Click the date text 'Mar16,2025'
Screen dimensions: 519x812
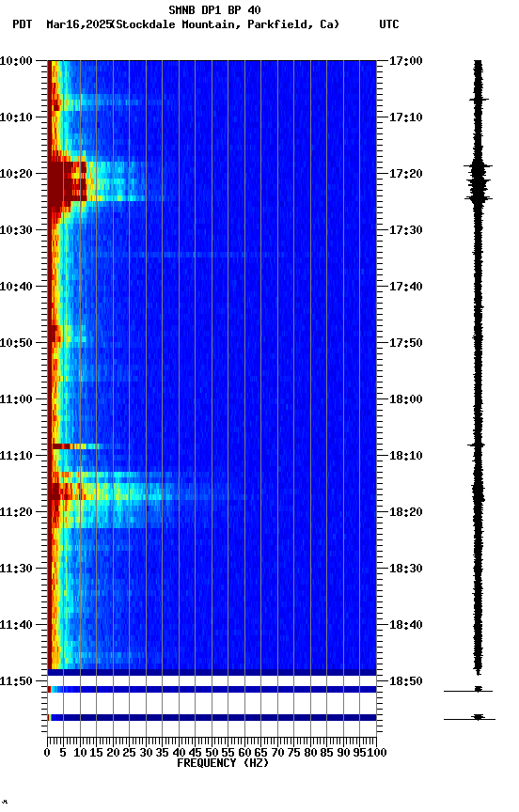tap(79, 24)
